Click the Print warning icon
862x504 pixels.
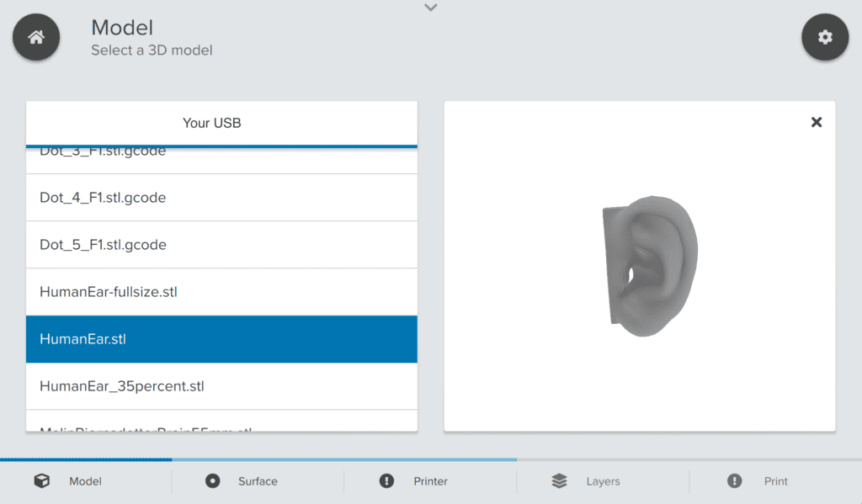tap(735, 481)
